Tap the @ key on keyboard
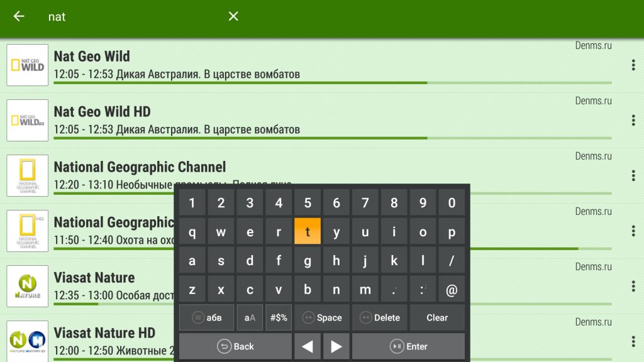 coord(452,289)
